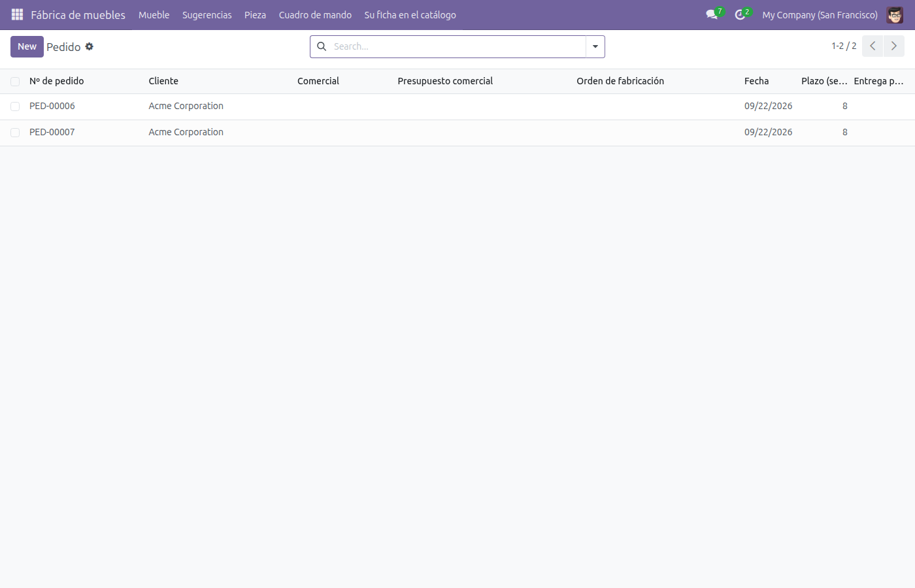Open the My Company (San Francisco) switcher
This screenshot has height=588, width=915.
click(x=820, y=15)
